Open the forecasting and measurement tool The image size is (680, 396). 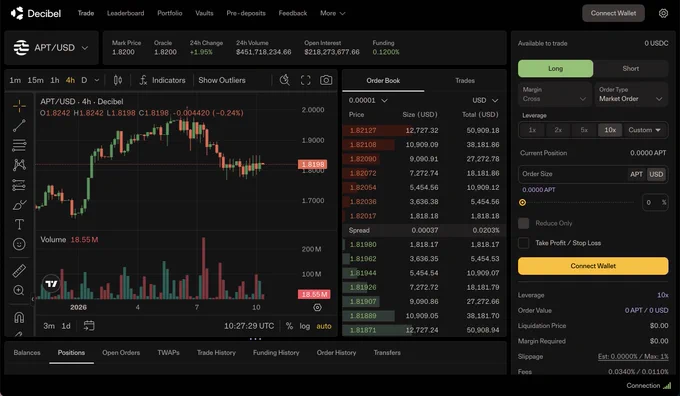19,185
